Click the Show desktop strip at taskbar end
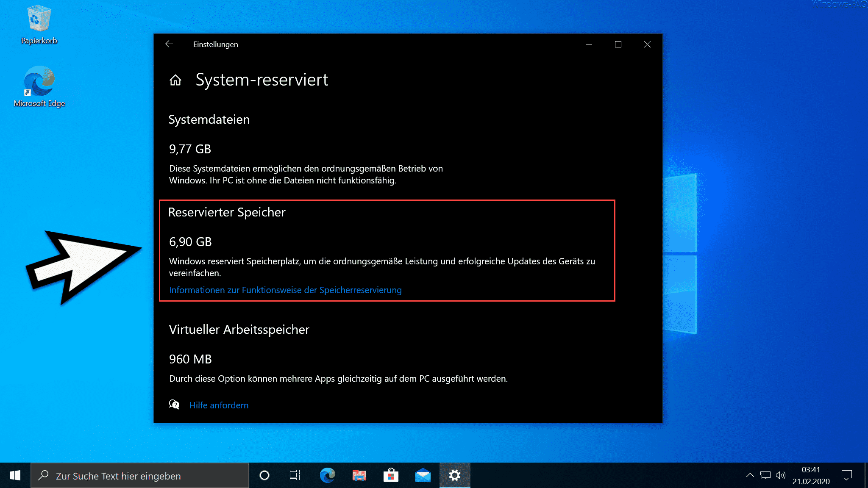Viewport: 868px width, 488px height. click(866, 475)
